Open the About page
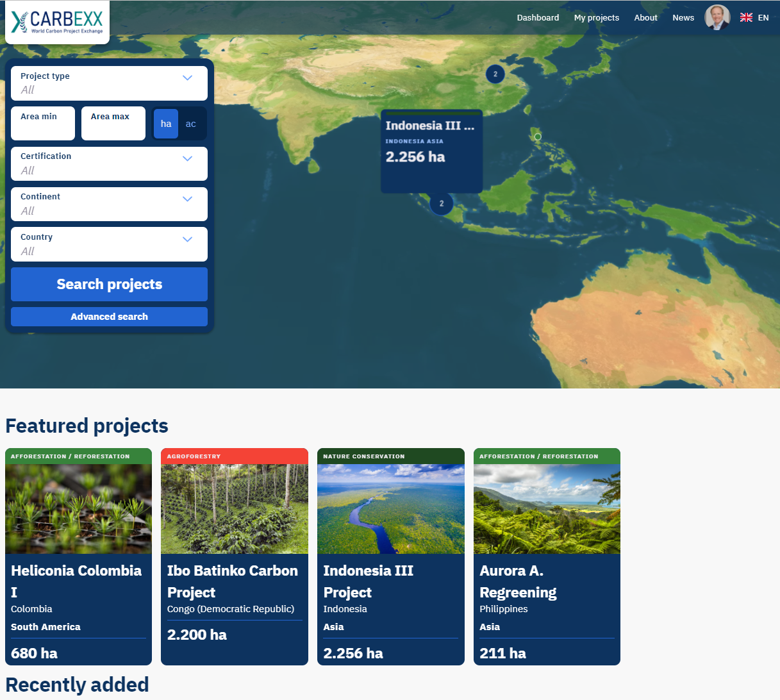 [x=645, y=18]
